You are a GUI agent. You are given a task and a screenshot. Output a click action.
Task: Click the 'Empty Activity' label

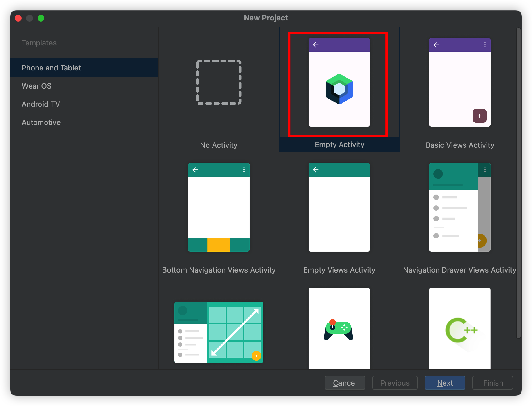[x=339, y=145]
